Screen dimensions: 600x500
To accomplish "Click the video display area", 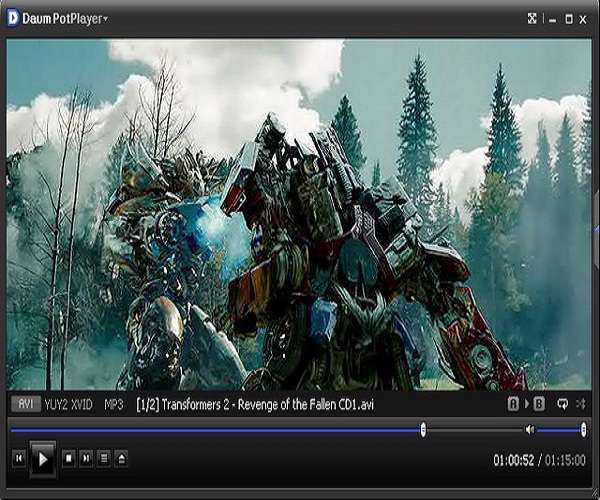I will pos(298,214).
